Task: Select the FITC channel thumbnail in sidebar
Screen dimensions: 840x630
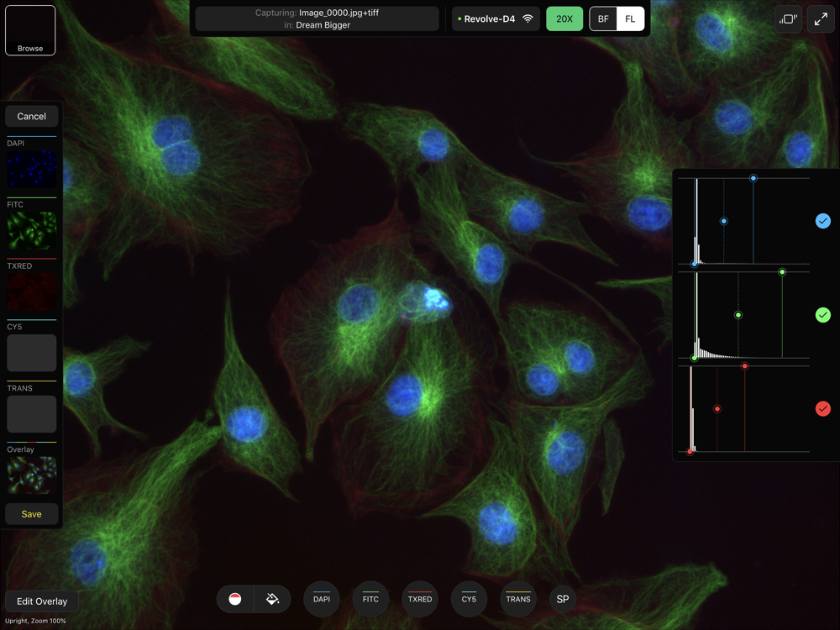Action: tap(32, 230)
